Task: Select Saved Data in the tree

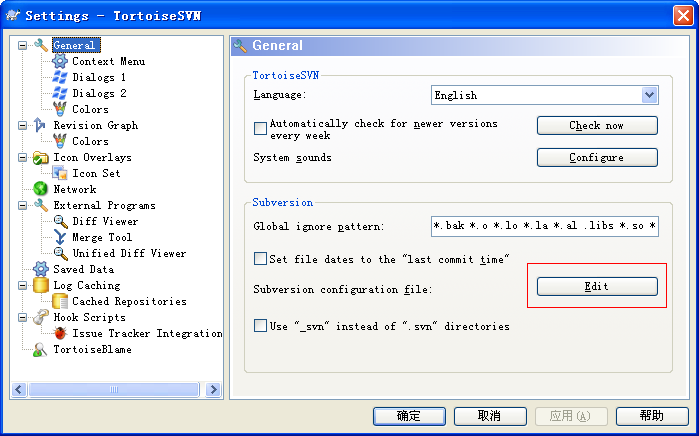Action: point(83,269)
